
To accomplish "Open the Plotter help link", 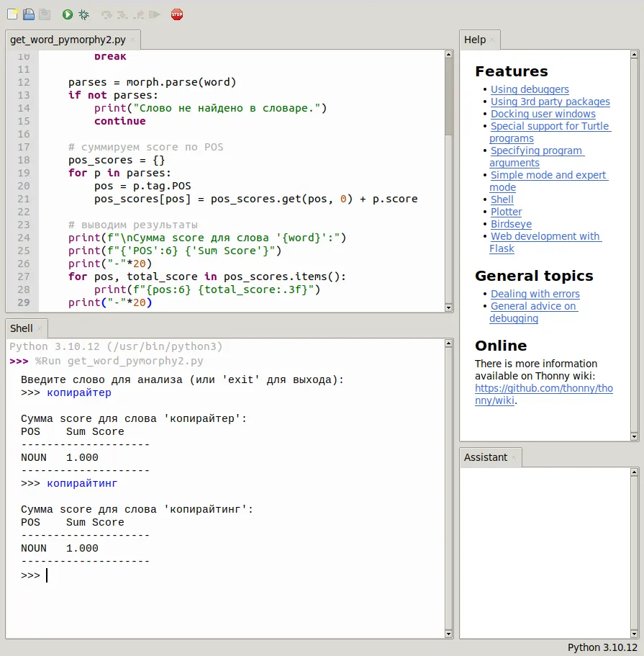I will point(507,212).
